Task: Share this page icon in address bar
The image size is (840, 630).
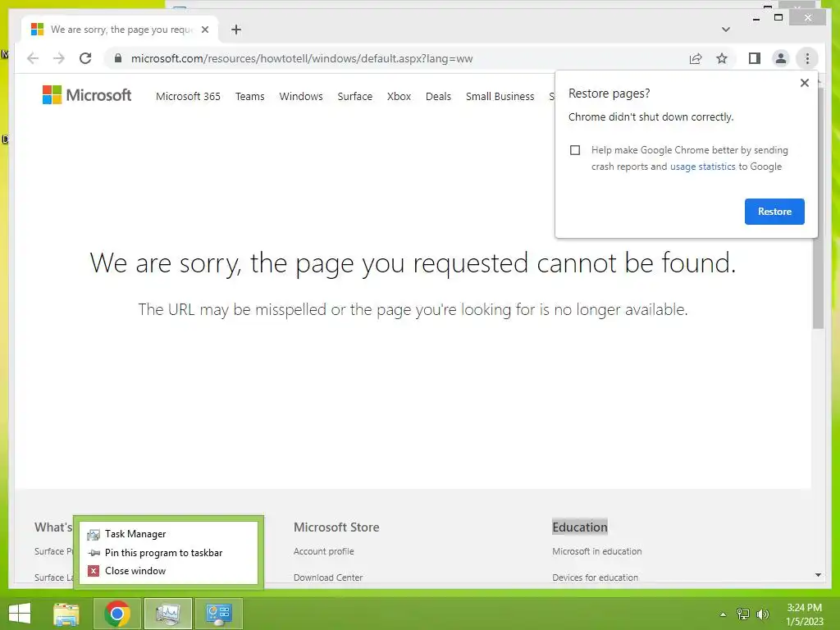Action: coord(696,58)
